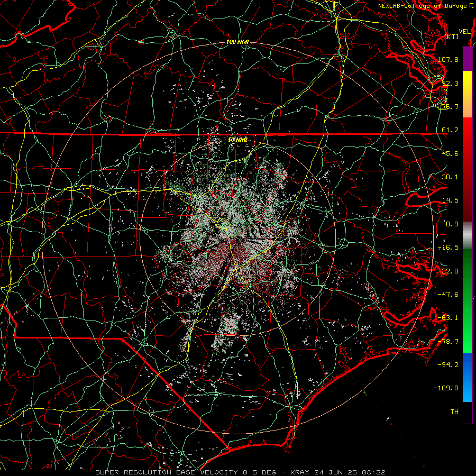Pick the gray near-zero segment of scale
The width and height of the screenshot is (476, 476).
coord(467,235)
